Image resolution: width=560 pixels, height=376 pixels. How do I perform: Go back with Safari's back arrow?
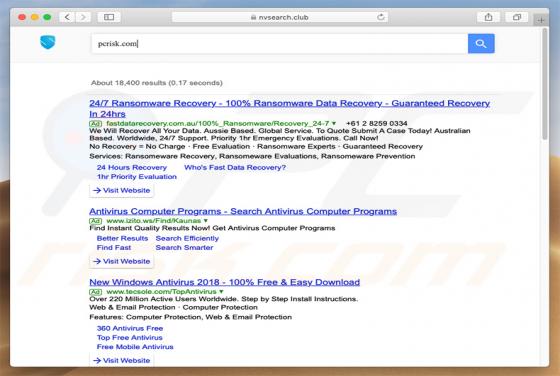[x=67, y=17]
